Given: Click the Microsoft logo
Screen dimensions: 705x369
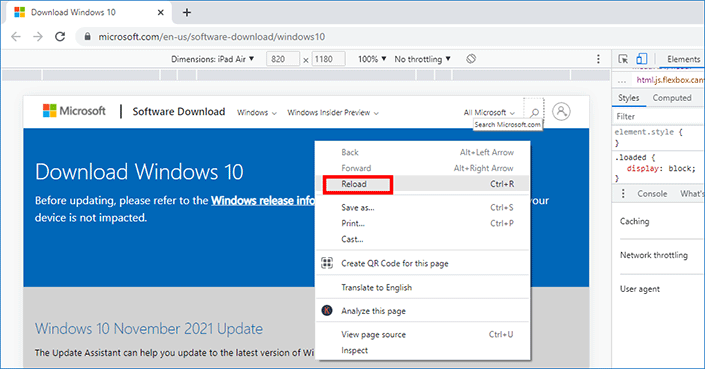Looking at the screenshot, I should tap(74, 111).
